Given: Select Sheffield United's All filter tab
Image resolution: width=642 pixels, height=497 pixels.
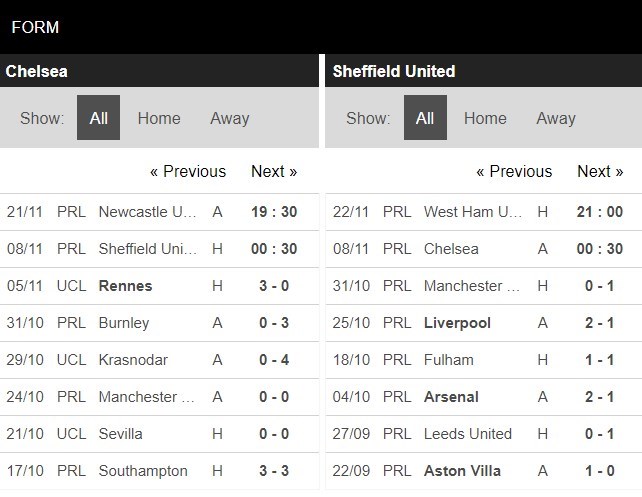Looking at the screenshot, I should click(425, 118).
